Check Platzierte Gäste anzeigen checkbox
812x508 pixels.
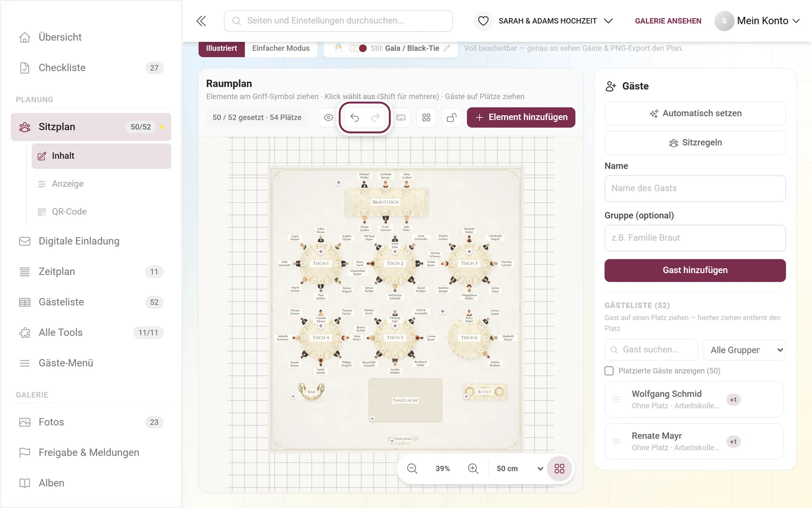[x=609, y=371]
